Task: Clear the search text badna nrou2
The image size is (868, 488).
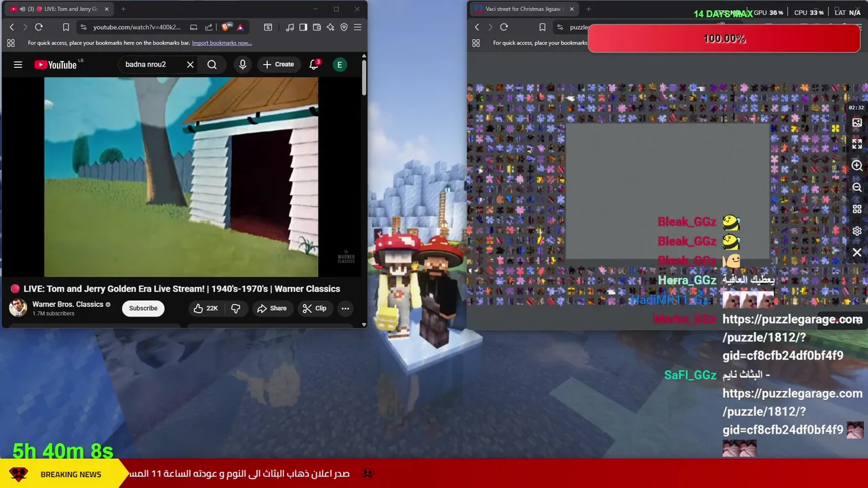Action: 191,64
